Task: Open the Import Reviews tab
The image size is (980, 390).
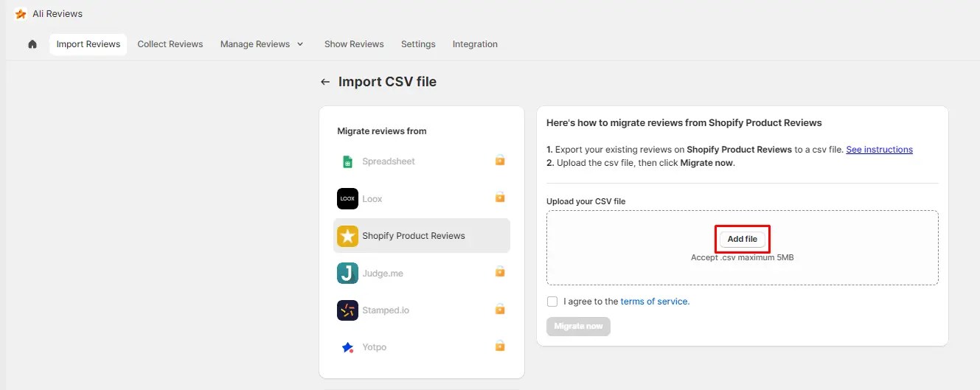Action: (88, 44)
